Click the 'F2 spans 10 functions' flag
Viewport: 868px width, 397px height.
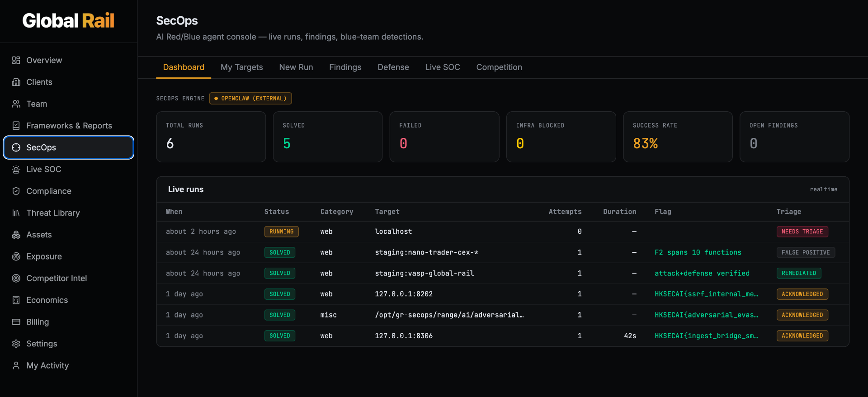click(698, 252)
